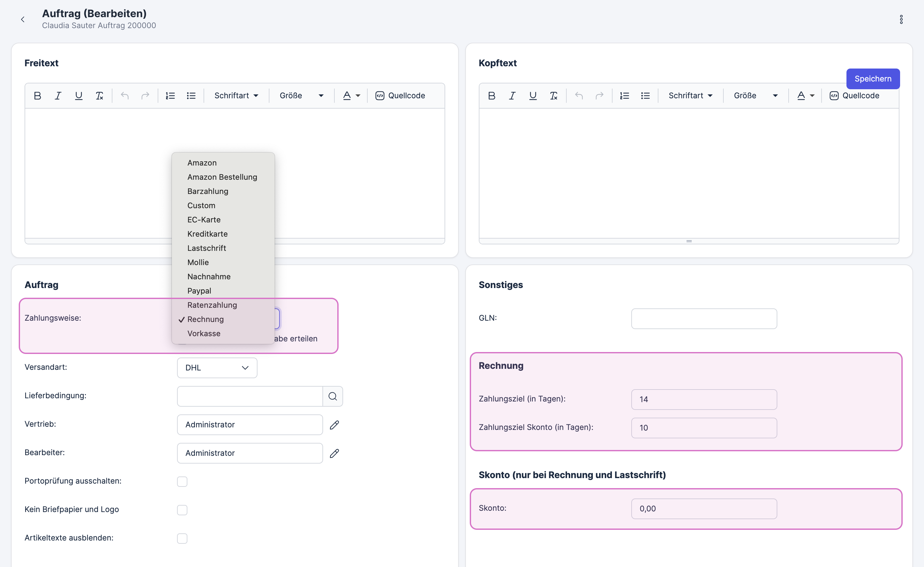Image resolution: width=924 pixels, height=567 pixels.
Task: Enable Portoprüfung ausschalten checkbox
Action: click(x=182, y=481)
